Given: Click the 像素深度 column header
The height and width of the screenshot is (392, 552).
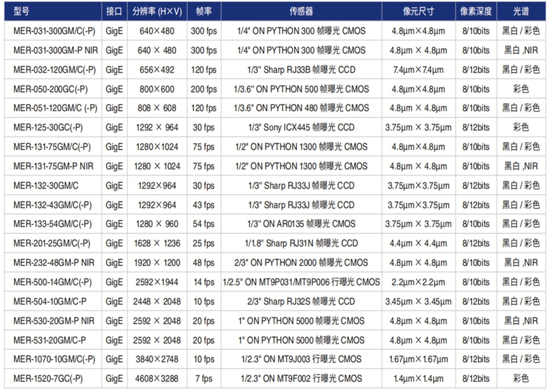Looking at the screenshot, I should [475, 12].
